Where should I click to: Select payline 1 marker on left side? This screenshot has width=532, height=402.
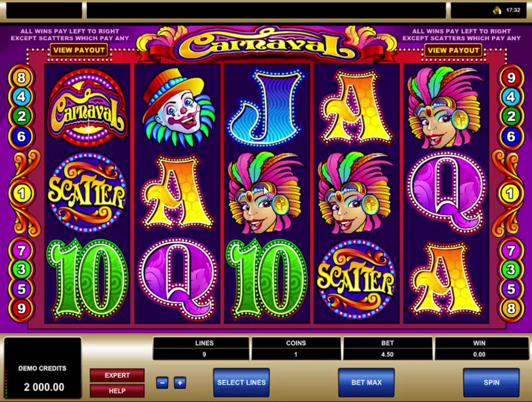click(21, 193)
